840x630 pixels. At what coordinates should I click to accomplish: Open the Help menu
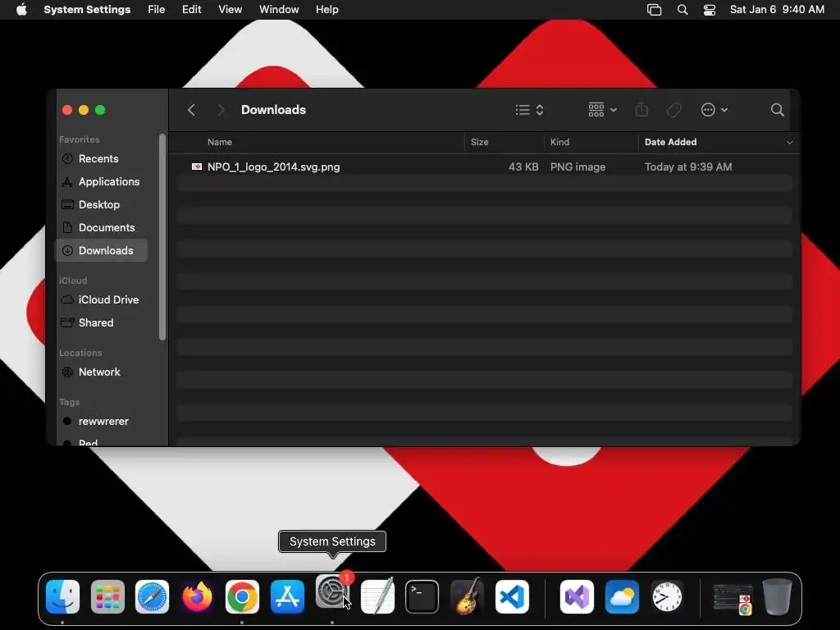(x=326, y=10)
